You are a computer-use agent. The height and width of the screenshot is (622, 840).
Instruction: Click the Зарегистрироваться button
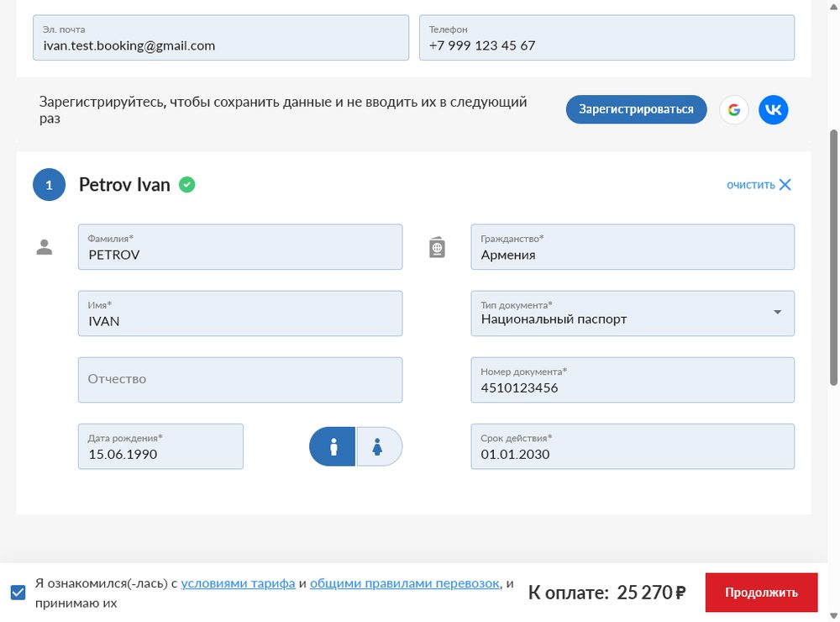(x=637, y=109)
